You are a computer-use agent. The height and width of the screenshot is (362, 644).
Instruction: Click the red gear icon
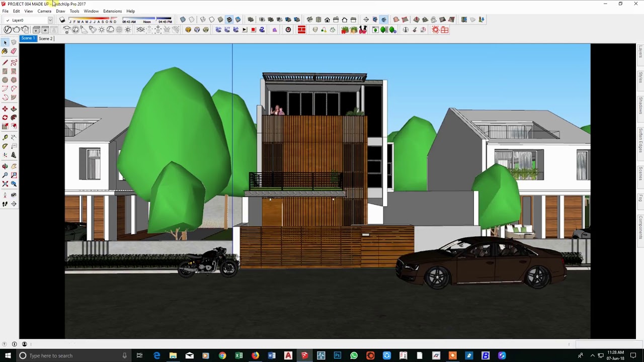point(436,30)
